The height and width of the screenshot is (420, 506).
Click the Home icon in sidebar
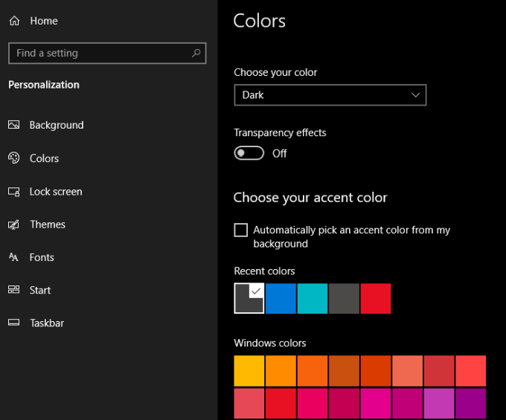click(x=14, y=22)
